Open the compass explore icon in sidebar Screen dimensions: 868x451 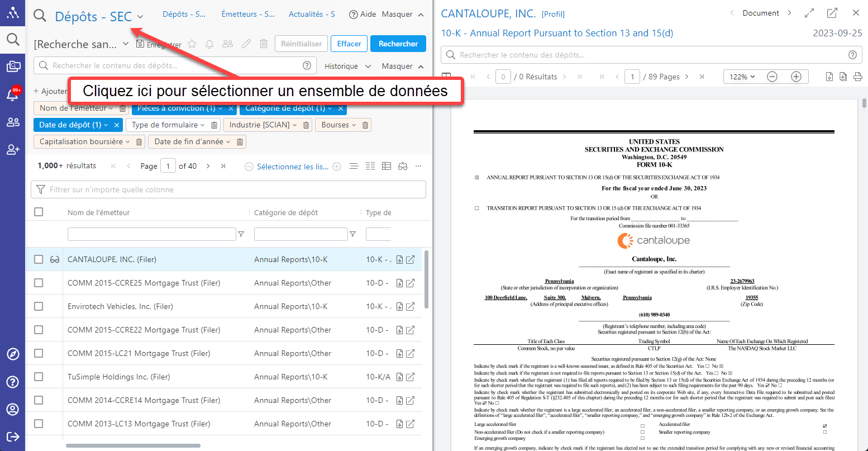[13, 354]
